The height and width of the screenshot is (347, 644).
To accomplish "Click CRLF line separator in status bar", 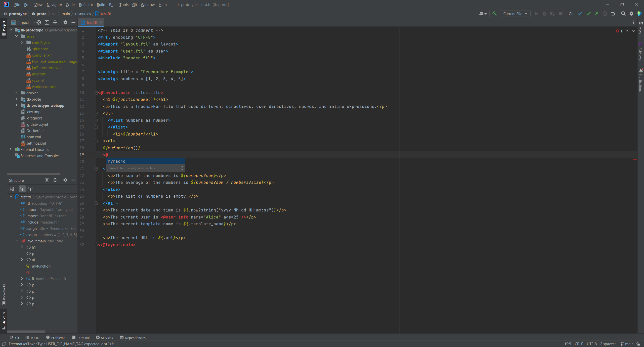I will pyautogui.click(x=579, y=344).
